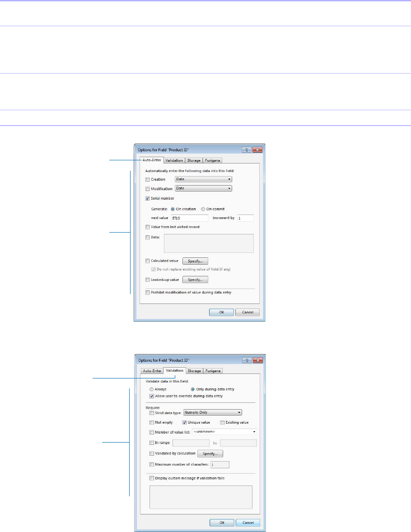Screen dimensions: 411x532
Task: Check Prohibit modification of value during data entry
Action: [x=147, y=293]
